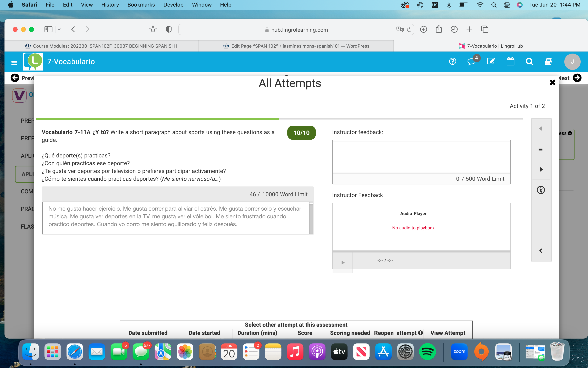Open Safari history clock icon
The height and width of the screenshot is (368, 588).
pos(454,29)
